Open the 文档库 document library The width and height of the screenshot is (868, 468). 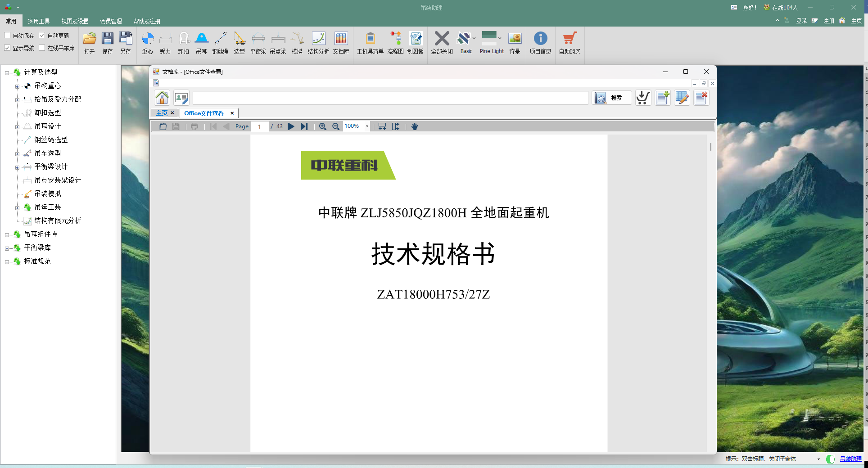[x=341, y=43]
